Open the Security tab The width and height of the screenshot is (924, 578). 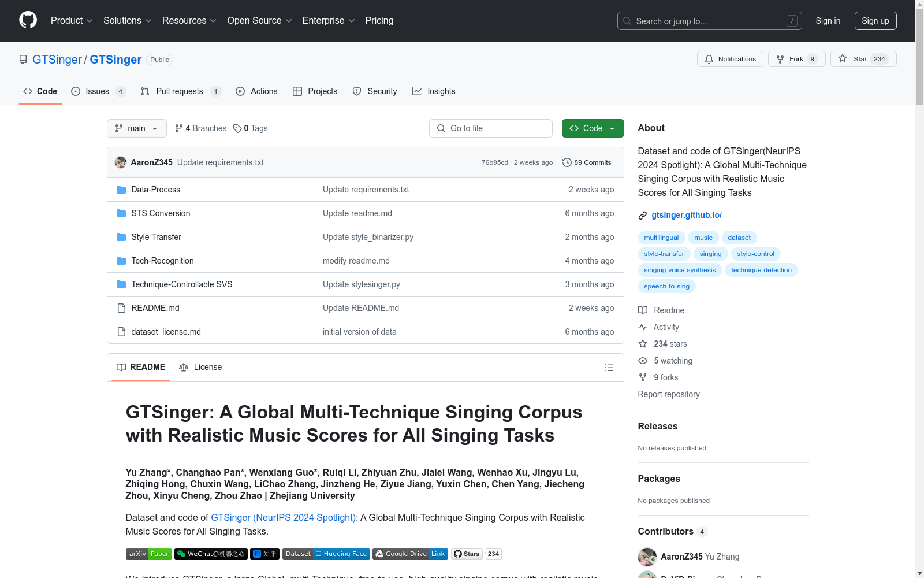pyautogui.click(x=375, y=91)
